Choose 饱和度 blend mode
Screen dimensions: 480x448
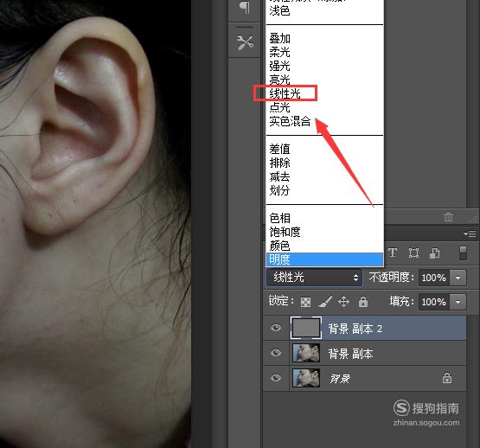coord(324,232)
